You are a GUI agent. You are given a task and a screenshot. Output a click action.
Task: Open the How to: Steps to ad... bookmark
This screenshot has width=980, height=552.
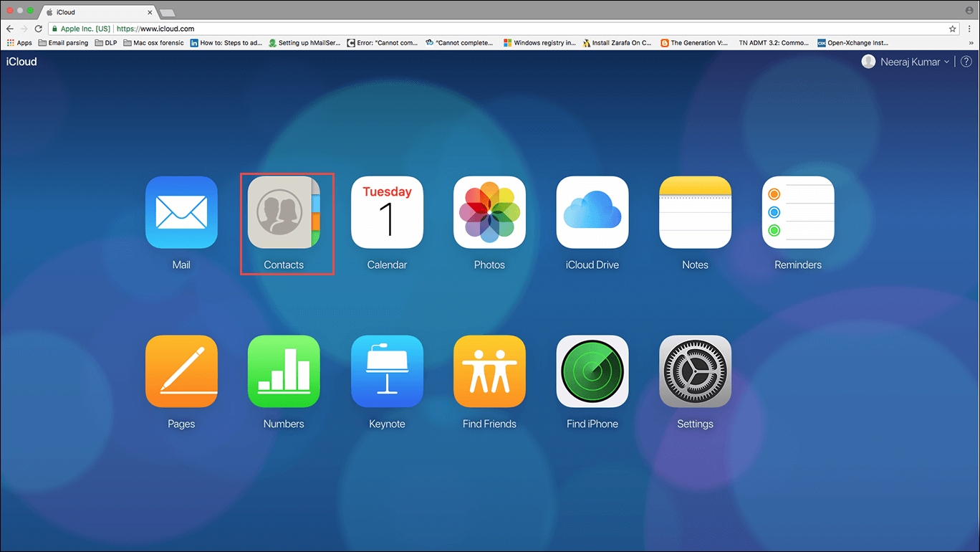pyautogui.click(x=226, y=43)
